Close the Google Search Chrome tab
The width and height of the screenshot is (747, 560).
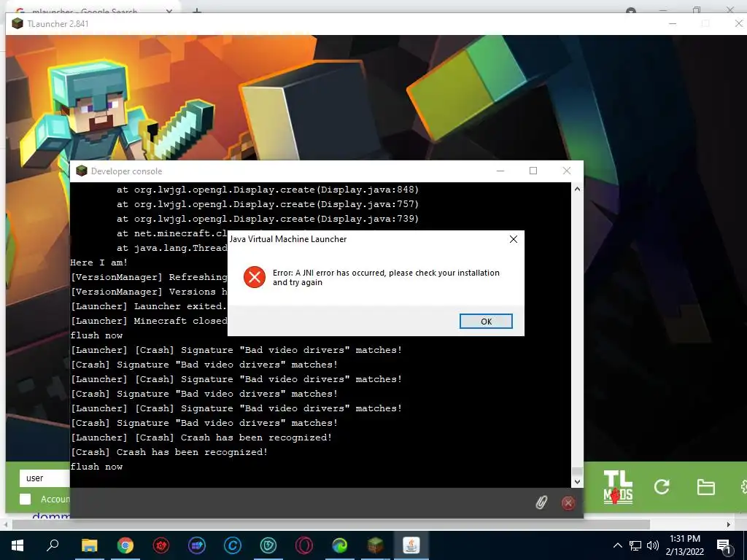tap(169, 10)
